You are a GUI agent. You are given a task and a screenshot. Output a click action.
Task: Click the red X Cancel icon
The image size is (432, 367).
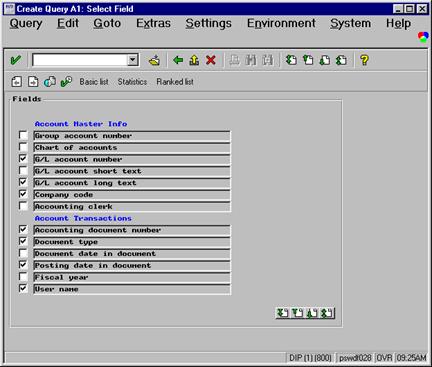pos(211,60)
